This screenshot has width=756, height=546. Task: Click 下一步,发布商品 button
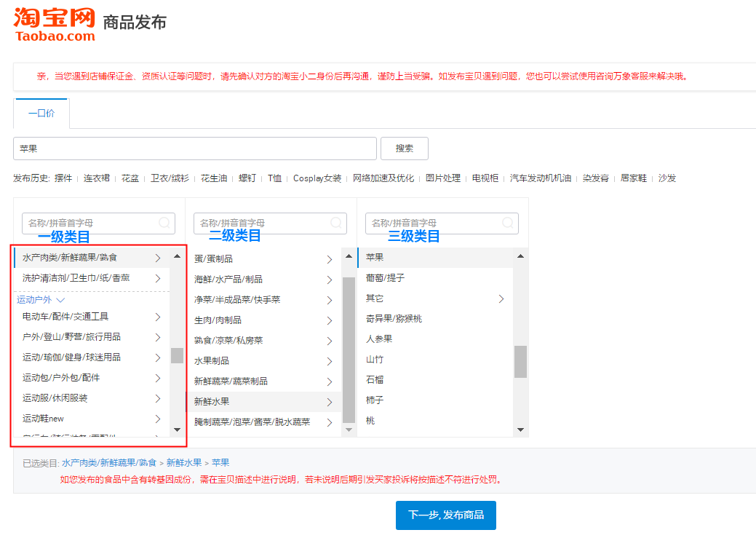coord(446,515)
